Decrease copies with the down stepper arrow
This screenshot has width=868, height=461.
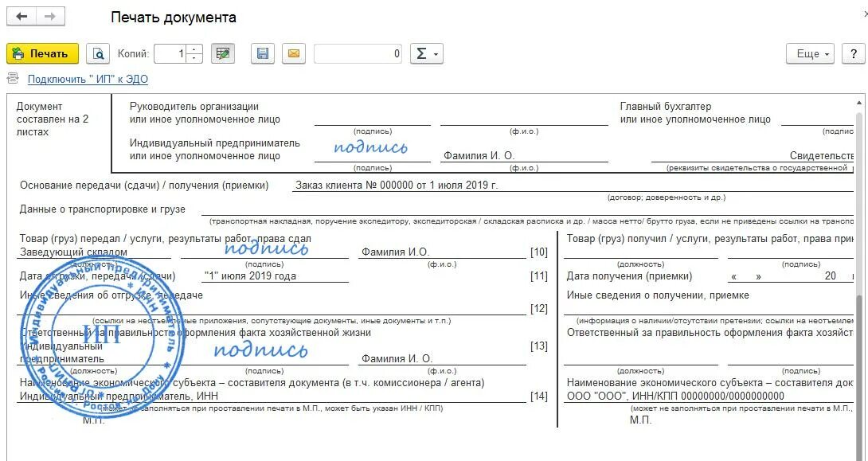(194, 59)
